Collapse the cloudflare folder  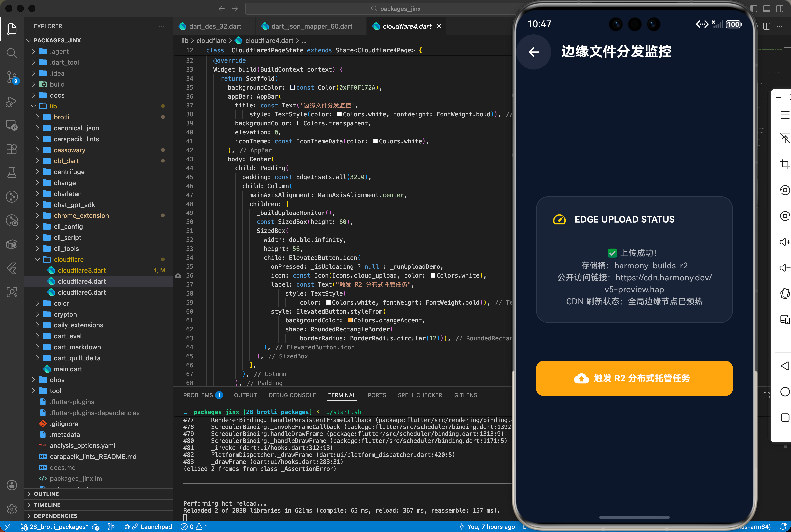point(38,260)
